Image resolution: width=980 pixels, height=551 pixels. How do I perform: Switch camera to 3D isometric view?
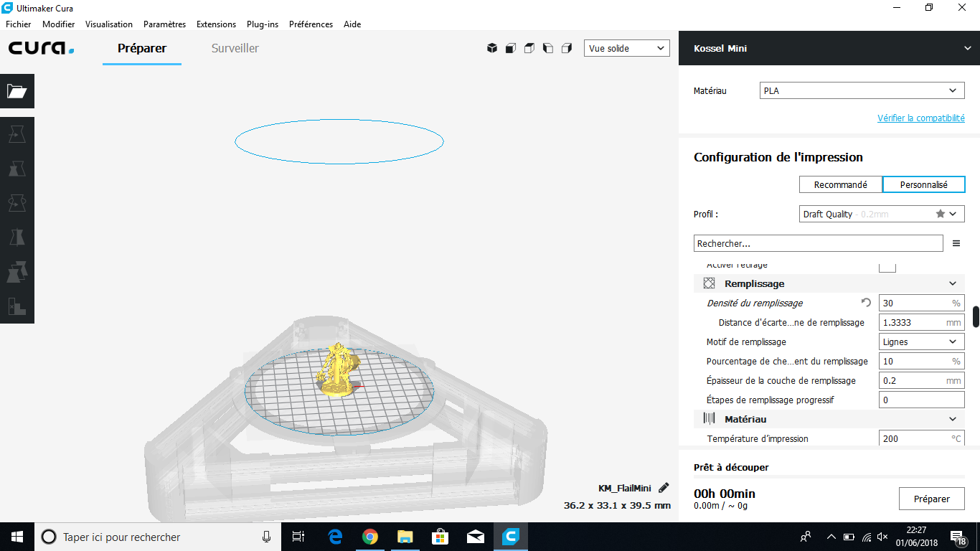492,48
